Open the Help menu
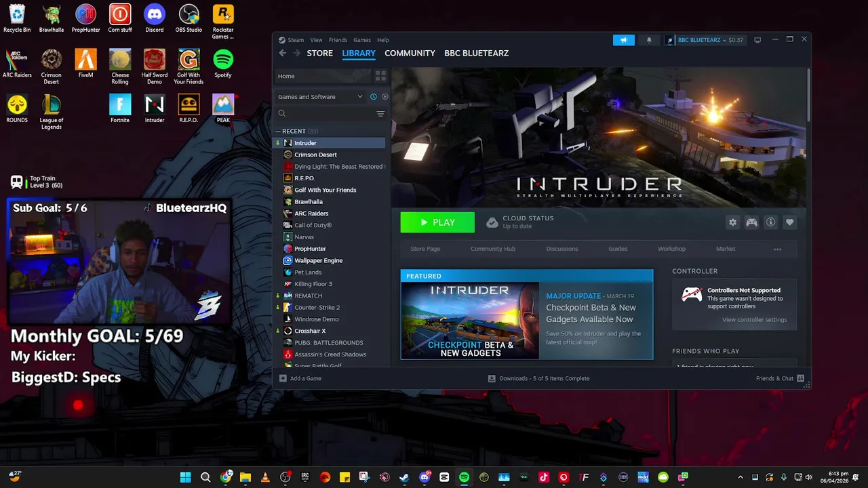Image resolution: width=868 pixels, height=488 pixels. 383,40
